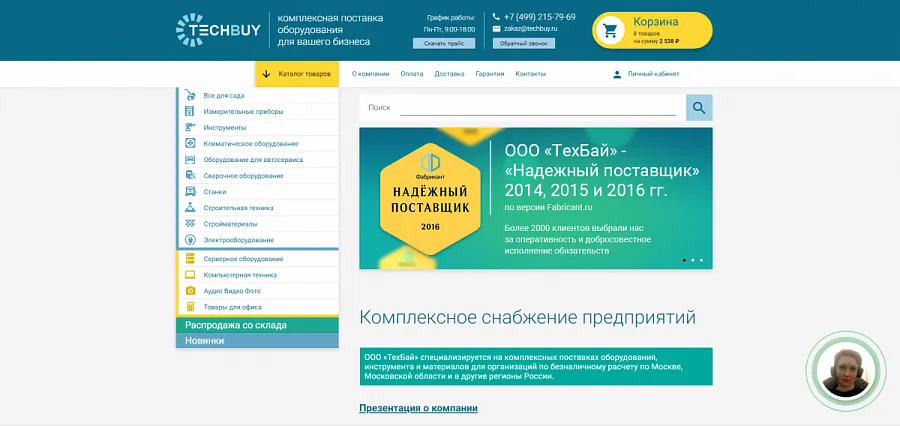Click the phone number +7 (499) 215-79-69
900x426 pixels.
[x=540, y=17]
